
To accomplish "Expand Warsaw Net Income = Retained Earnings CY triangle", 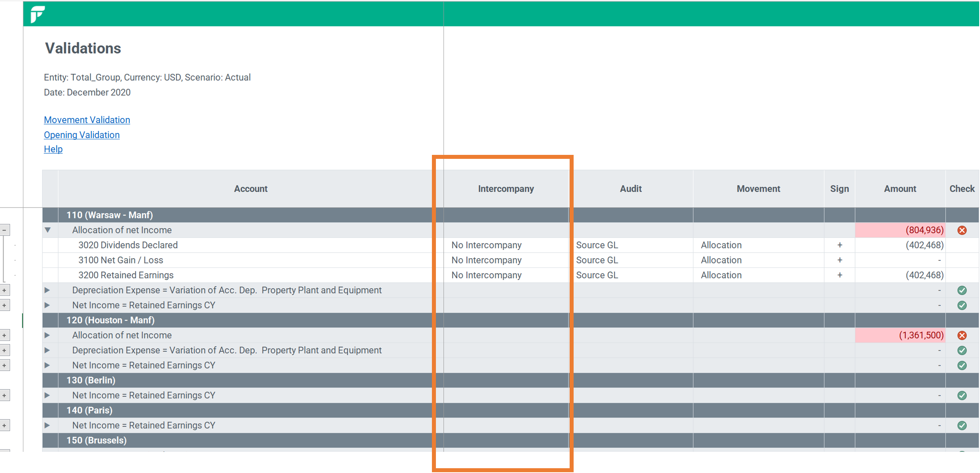I will [x=47, y=305].
